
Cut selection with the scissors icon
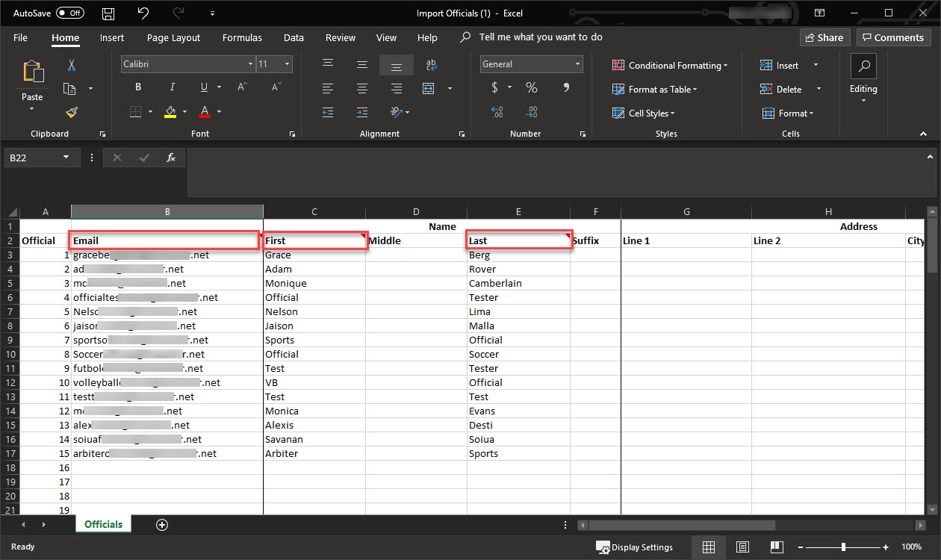(x=72, y=66)
